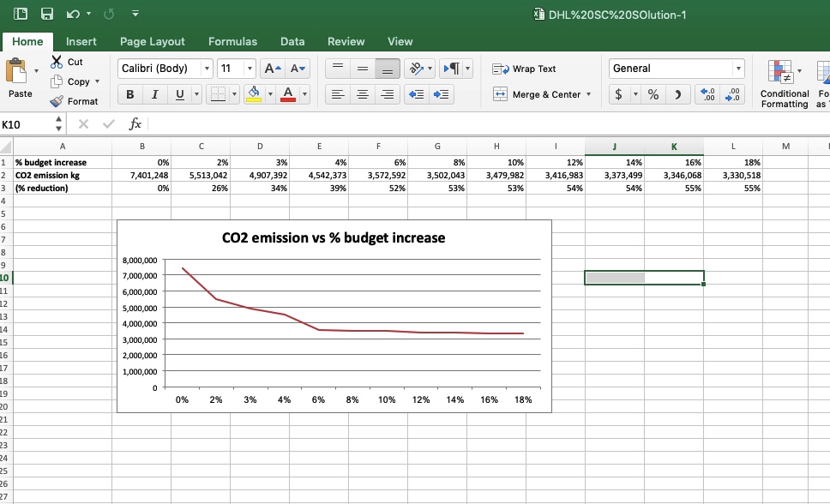Switch to the Formulas ribbon tab

232,41
